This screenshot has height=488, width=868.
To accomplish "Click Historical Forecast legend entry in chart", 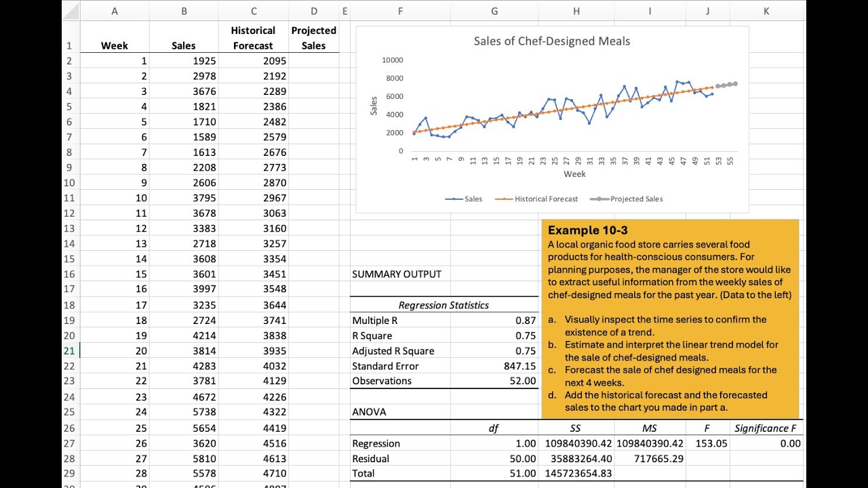I will pos(536,199).
